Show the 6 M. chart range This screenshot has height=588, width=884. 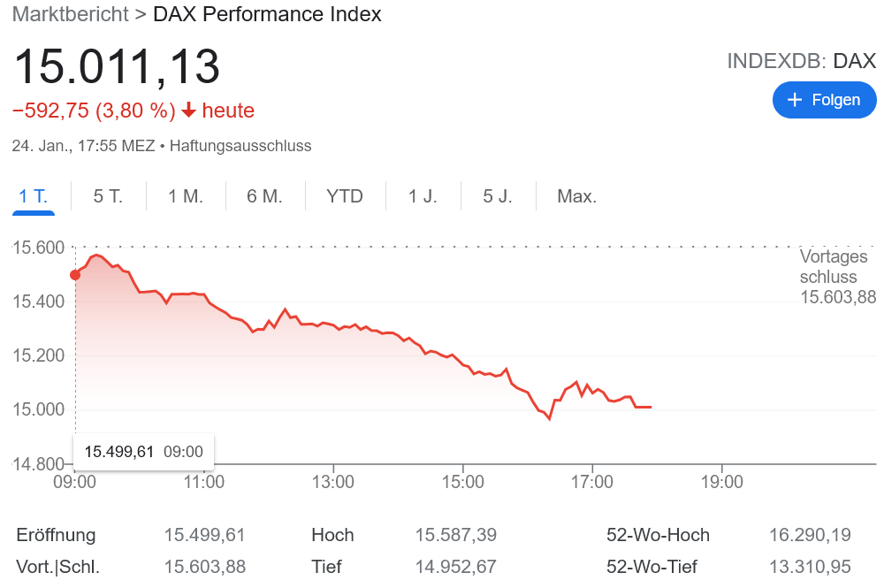(x=264, y=196)
